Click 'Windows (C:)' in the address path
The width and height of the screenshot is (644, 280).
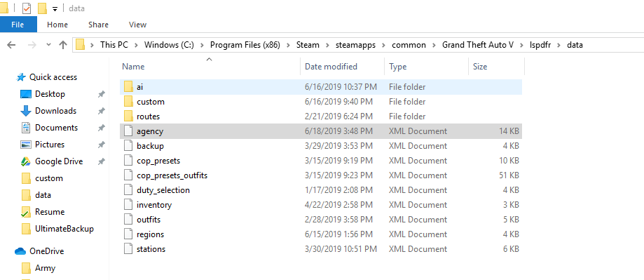[169, 45]
